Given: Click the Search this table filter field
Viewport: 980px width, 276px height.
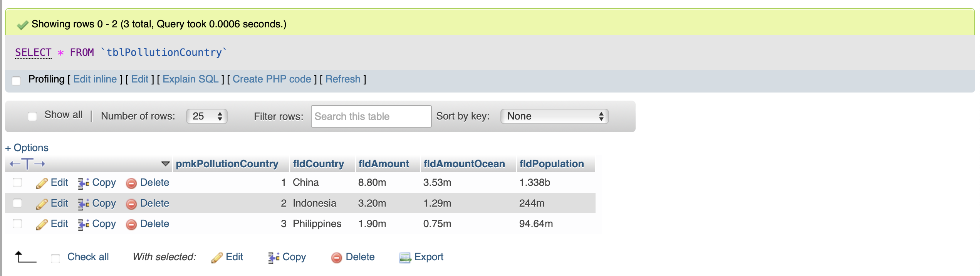Looking at the screenshot, I should (371, 116).
